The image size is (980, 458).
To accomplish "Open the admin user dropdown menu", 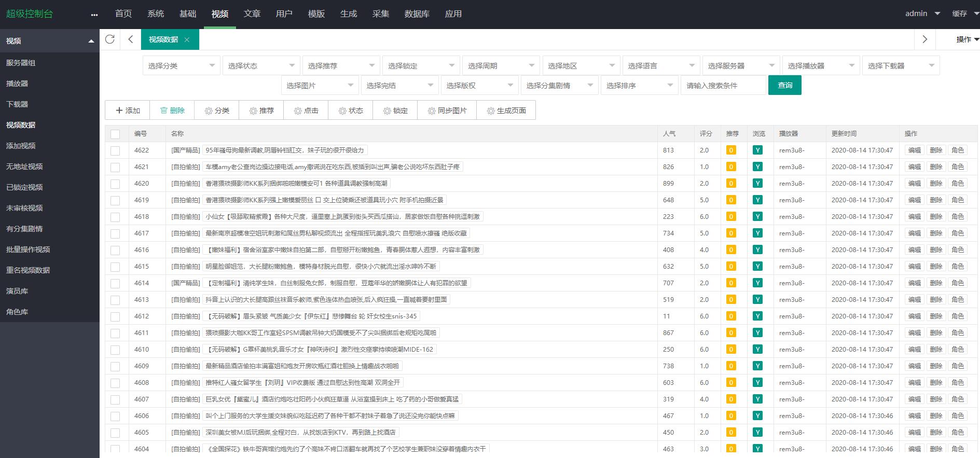I will pyautogui.click(x=922, y=14).
